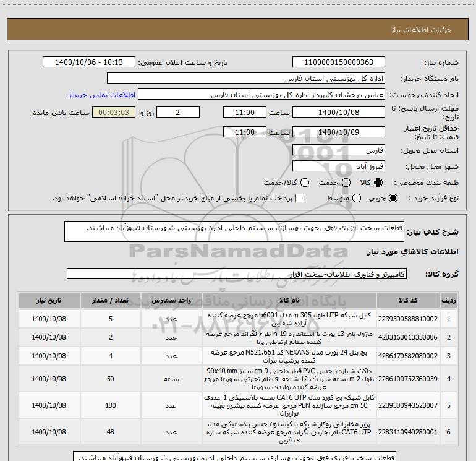
Task: Select the خدمت radio button
Action: point(346,183)
